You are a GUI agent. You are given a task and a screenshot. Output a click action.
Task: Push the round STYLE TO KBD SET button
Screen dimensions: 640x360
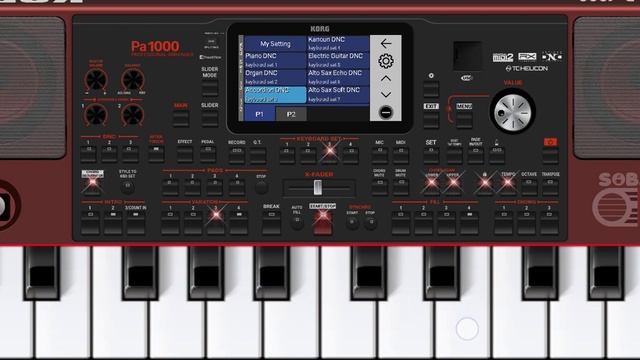[x=127, y=187]
